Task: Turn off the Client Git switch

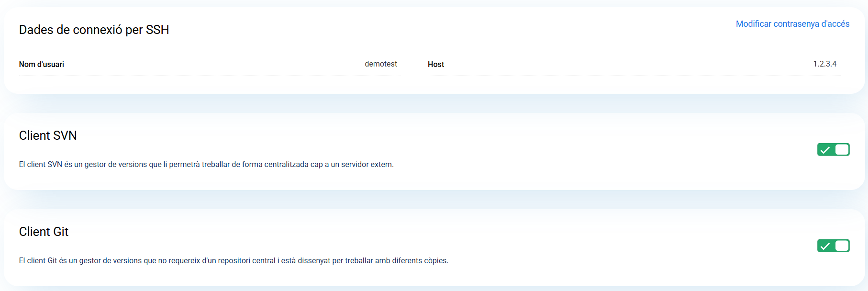Action: (833, 246)
